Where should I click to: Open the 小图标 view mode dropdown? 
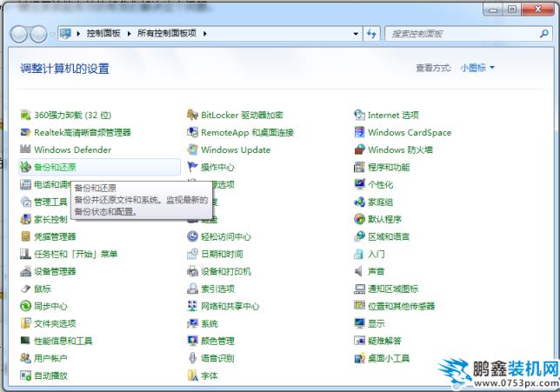tap(477, 68)
